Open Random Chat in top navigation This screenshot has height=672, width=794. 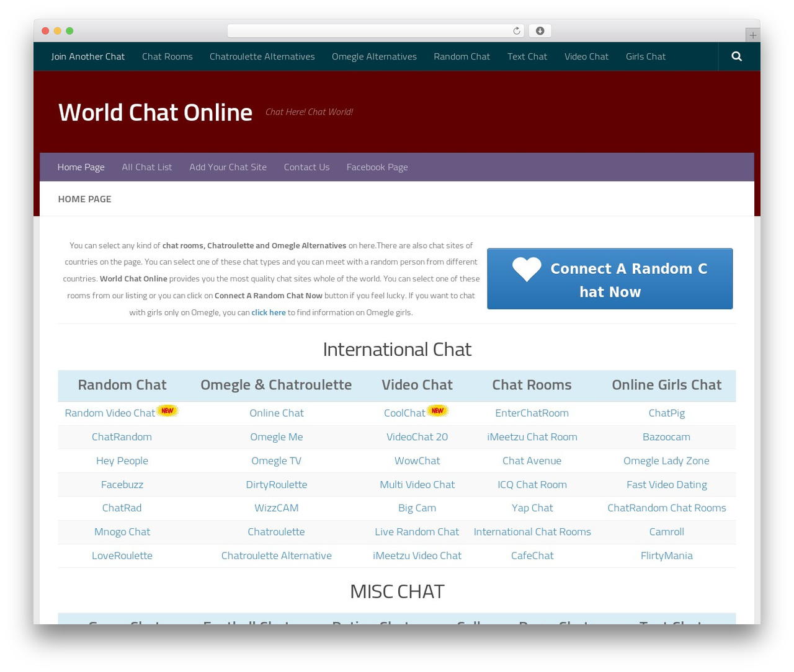(462, 56)
